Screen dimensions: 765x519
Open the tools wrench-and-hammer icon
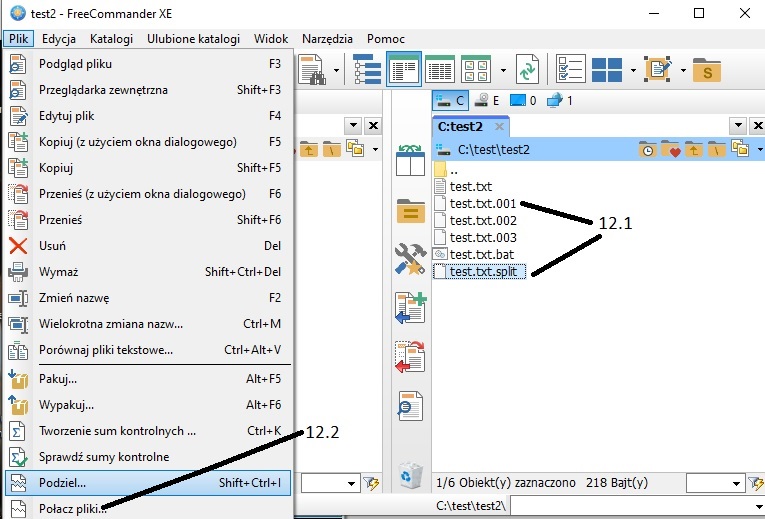(410, 259)
